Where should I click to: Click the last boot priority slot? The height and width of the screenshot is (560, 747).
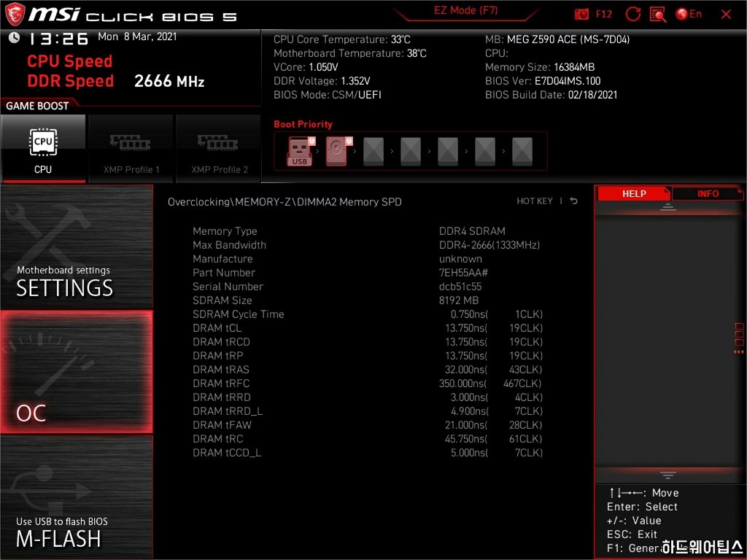[x=522, y=152]
